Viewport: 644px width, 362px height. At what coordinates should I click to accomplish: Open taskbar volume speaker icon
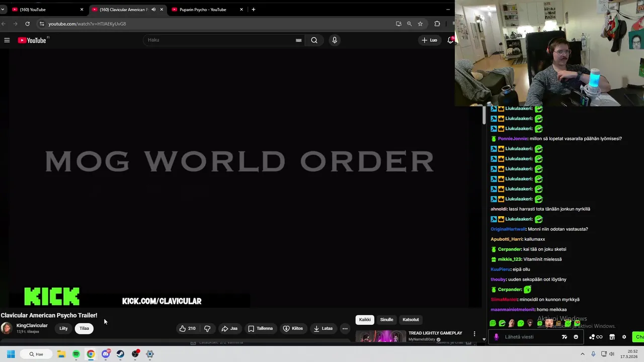612,354
